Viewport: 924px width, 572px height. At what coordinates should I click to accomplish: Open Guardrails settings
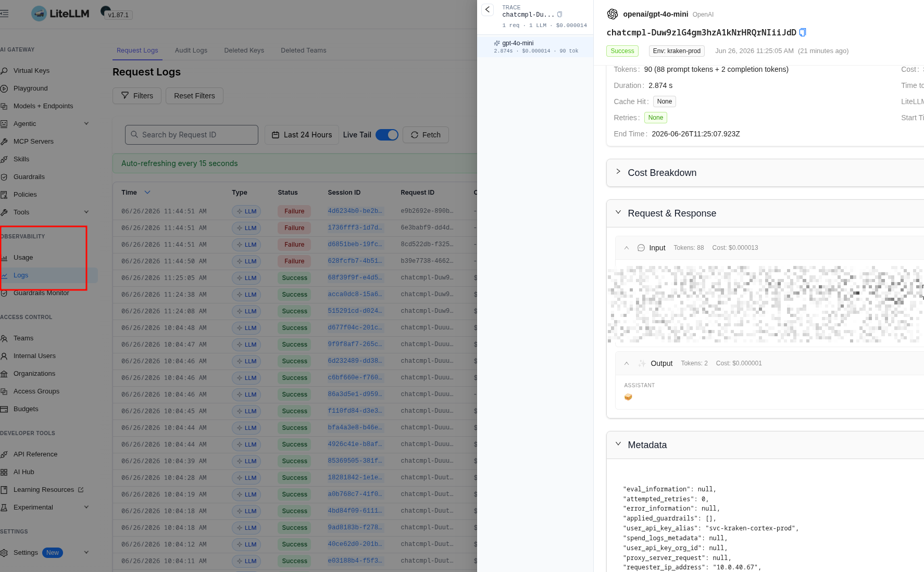pos(29,177)
